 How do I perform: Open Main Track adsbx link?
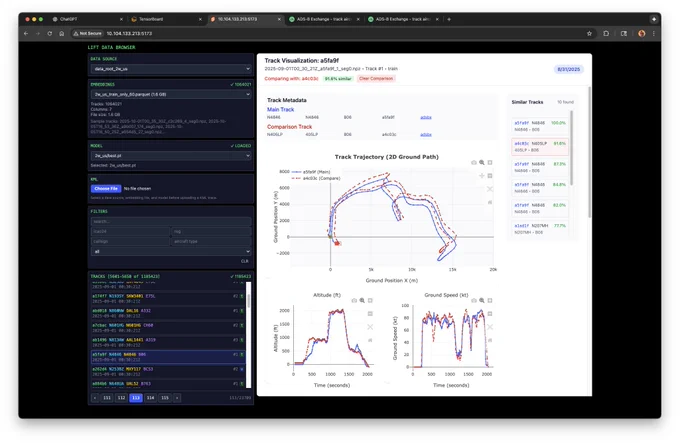pos(425,117)
